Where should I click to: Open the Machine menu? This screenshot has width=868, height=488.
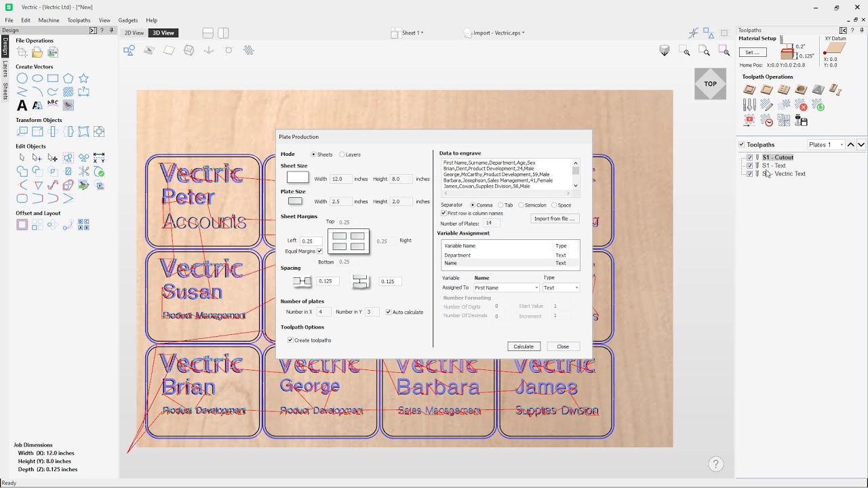point(49,20)
